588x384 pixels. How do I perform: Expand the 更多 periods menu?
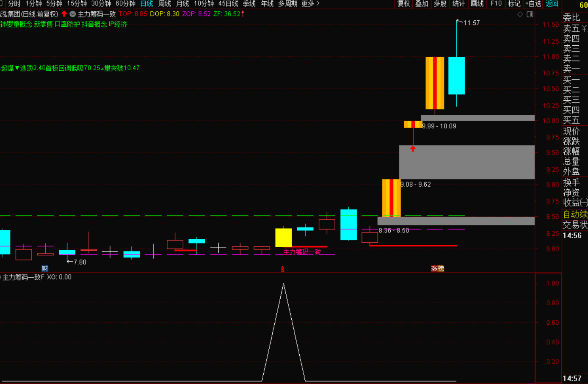310,4
